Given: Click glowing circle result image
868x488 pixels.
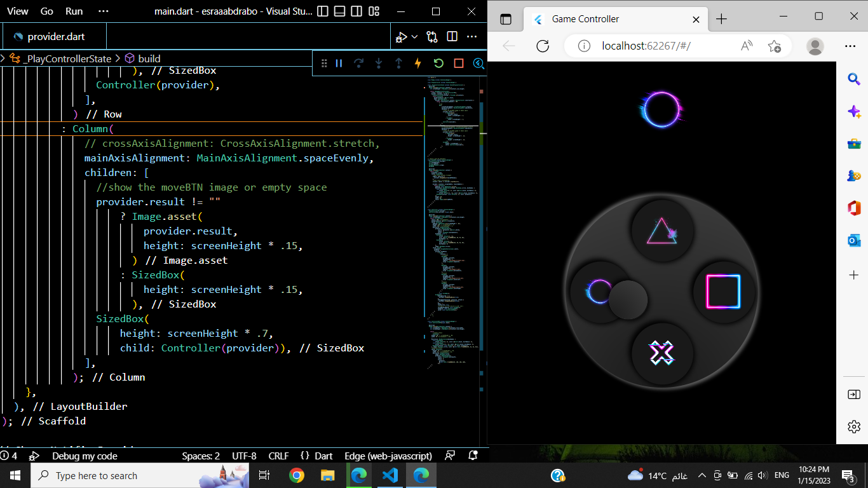Looking at the screenshot, I should (662, 109).
